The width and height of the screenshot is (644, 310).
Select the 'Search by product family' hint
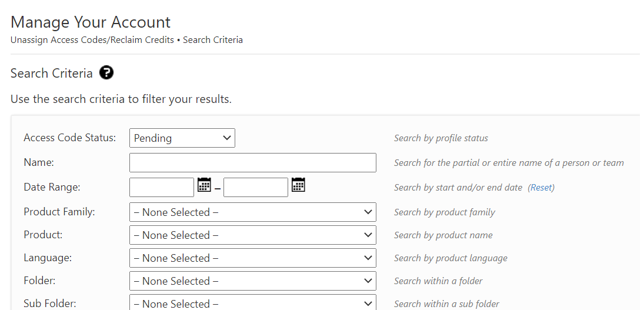445,212
